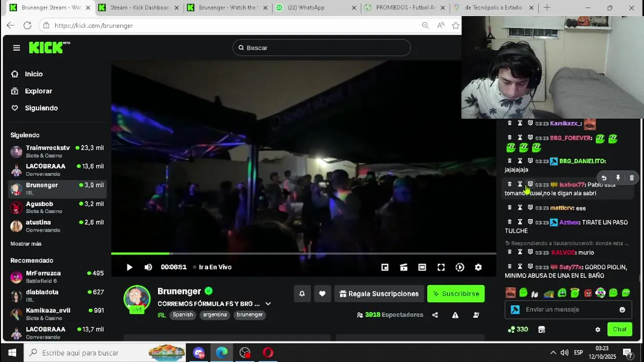Delete matticrv's message with trash icon
644x362 pixels.
tap(510, 207)
